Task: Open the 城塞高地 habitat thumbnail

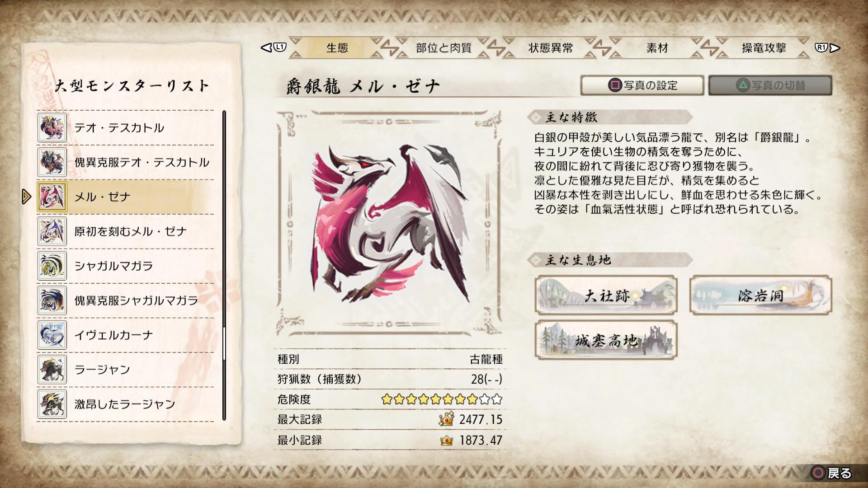Action: 606,340
